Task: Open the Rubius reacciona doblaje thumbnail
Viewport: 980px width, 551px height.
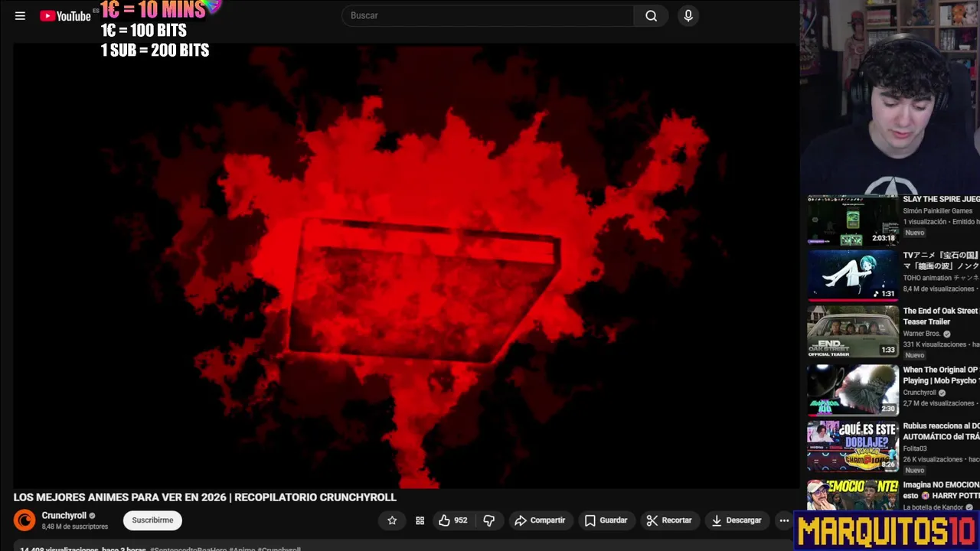Action: [x=853, y=446]
